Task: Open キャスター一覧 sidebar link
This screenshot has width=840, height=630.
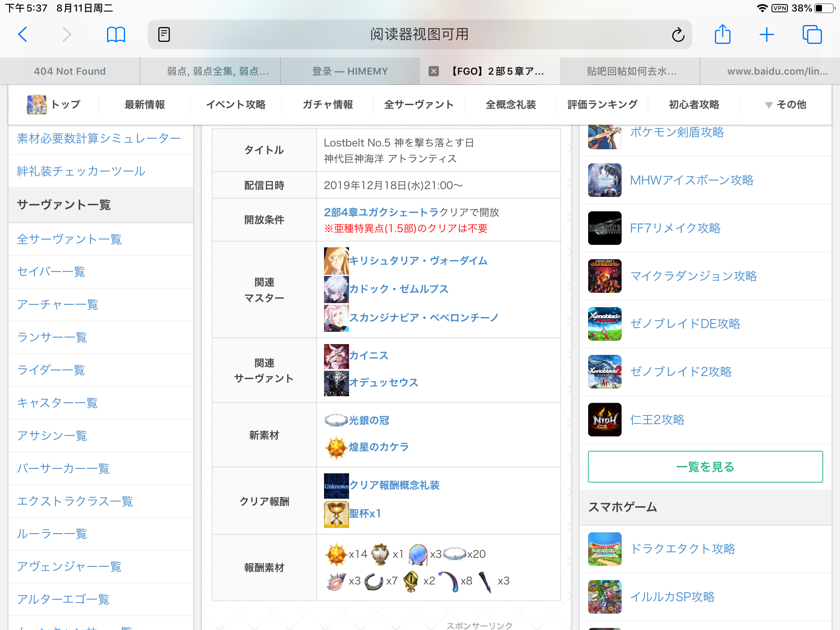Action: click(57, 403)
